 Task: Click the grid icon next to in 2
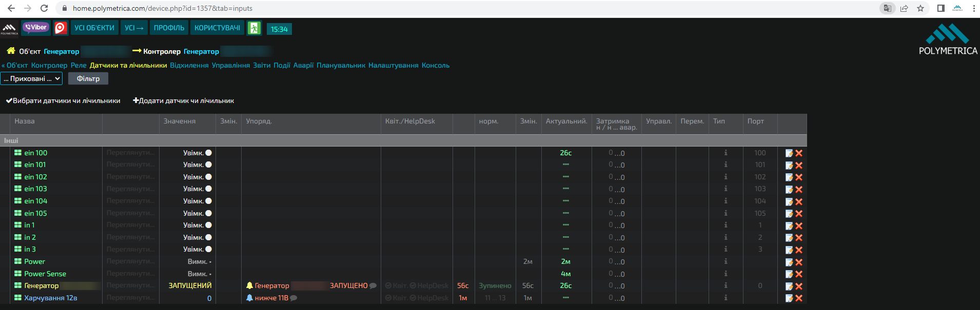tap(18, 237)
